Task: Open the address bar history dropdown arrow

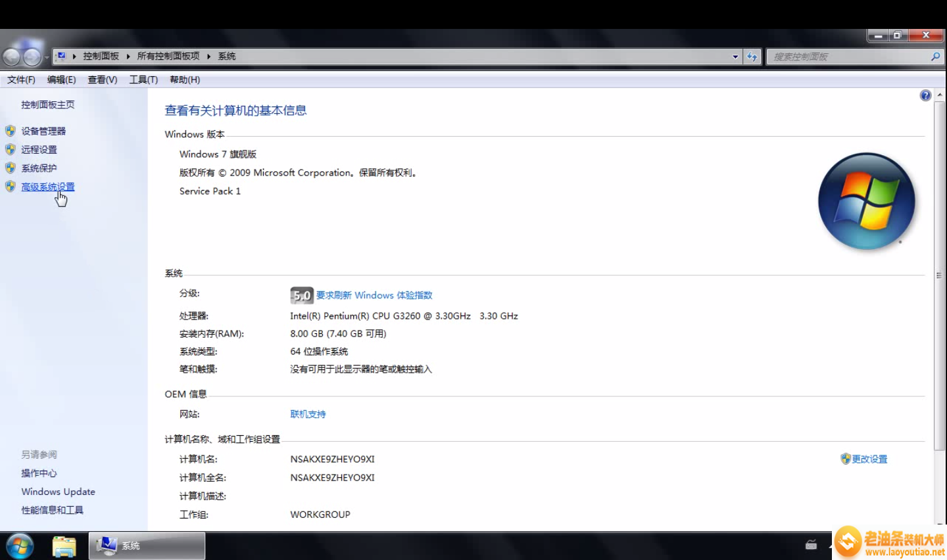Action: pyautogui.click(x=735, y=57)
